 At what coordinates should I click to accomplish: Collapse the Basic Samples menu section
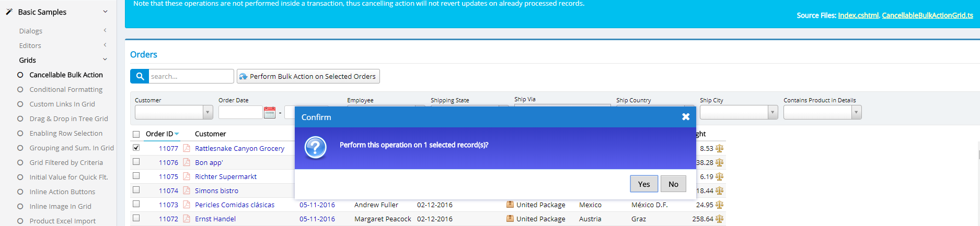click(105, 11)
